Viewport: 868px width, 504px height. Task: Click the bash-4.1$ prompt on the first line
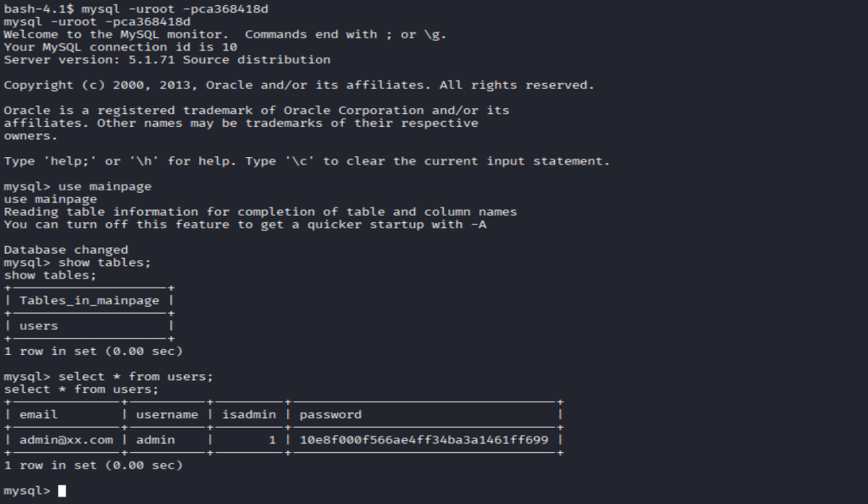(x=39, y=9)
